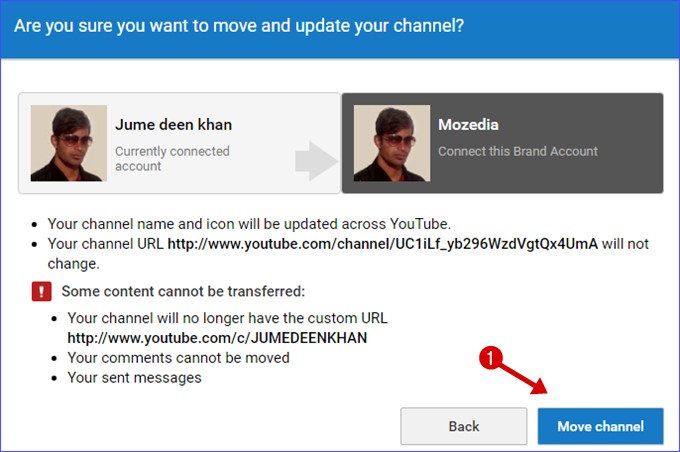The height and width of the screenshot is (452, 680).
Task: Click 'Your channel will no longer have' line
Action: pos(227,318)
